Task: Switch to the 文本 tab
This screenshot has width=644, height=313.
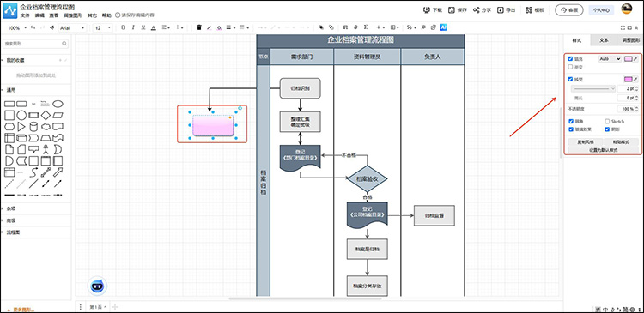Action: 604,40
